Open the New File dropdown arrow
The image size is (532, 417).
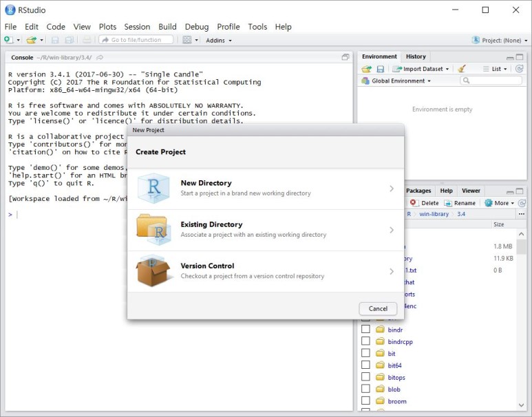[x=19, y=40]
